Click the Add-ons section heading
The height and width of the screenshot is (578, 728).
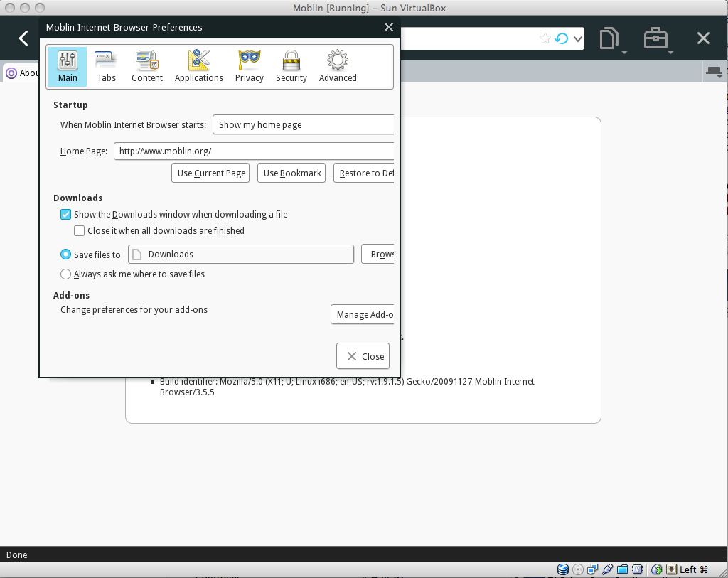coord(72,295)
